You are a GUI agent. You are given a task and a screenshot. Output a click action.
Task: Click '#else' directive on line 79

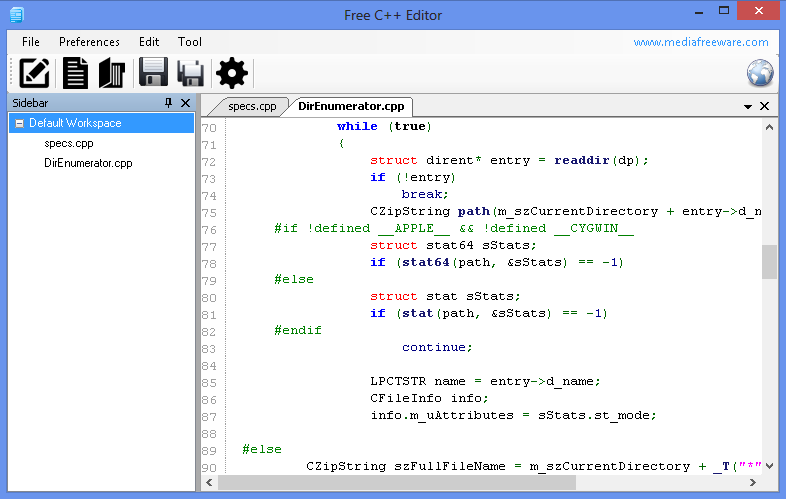click(294, 279)
